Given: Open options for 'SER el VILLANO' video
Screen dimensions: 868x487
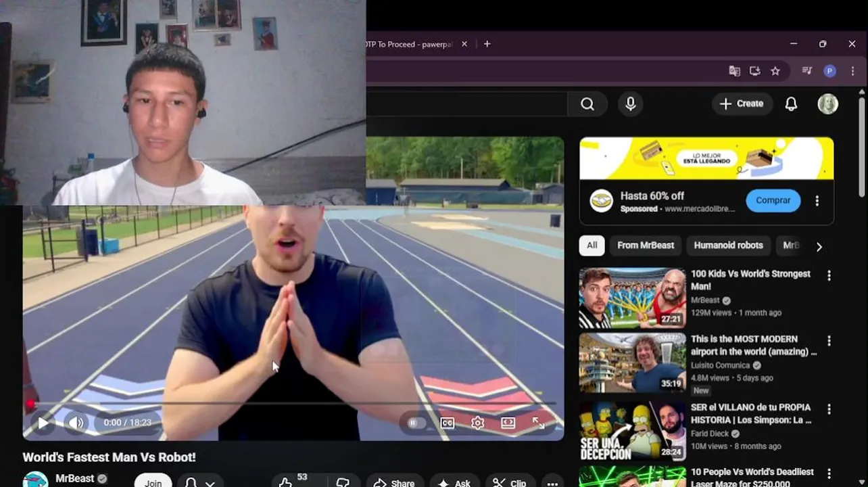Looking at the screenshot, I should 829,409.
